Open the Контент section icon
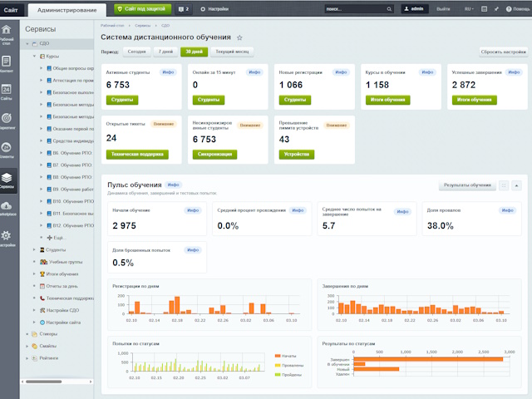Screen dimensions: 532x399 pos(7,62)
